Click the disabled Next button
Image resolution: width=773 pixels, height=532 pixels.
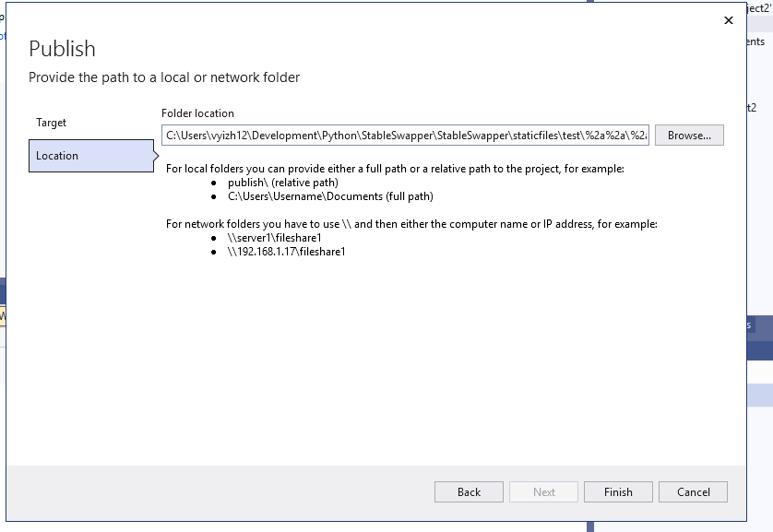click(543, 491)
